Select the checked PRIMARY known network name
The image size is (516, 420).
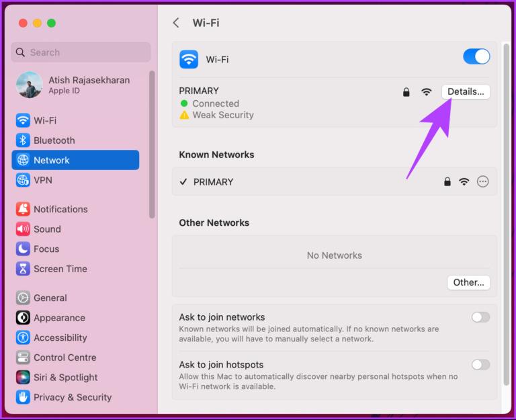(x=213, y=181)
